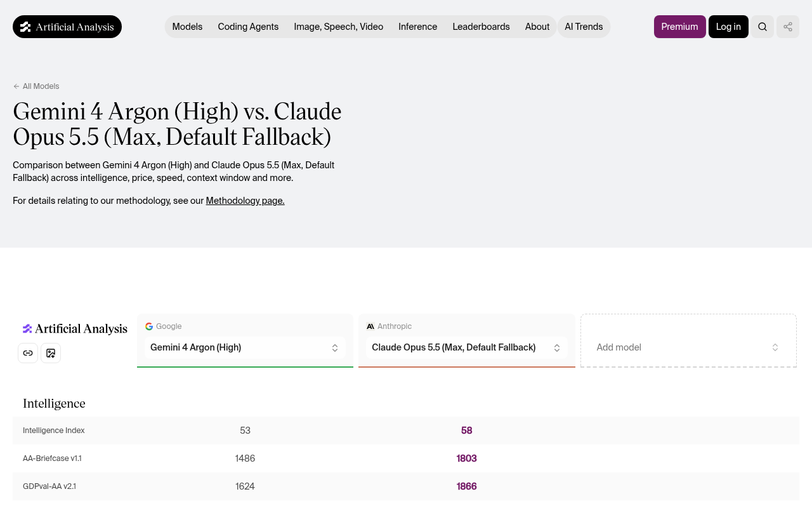
Task: Open the Leaderboards menu
Action: click(x=481, y=27)
